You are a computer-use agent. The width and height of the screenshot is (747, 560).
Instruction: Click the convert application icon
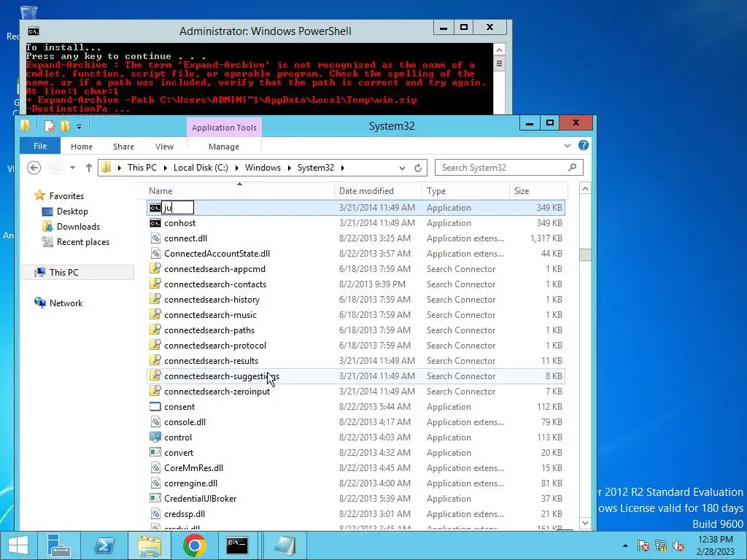pos(155,452)
